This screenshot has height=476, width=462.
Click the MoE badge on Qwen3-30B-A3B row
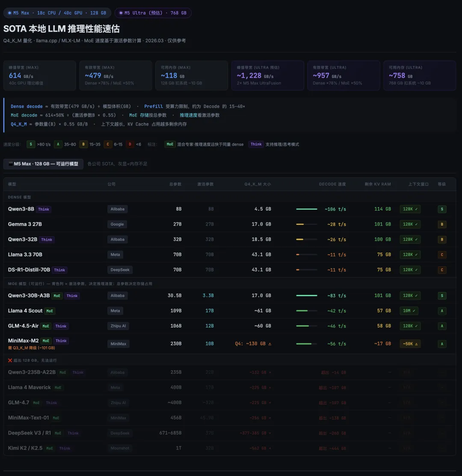click(x=58, y=295)
